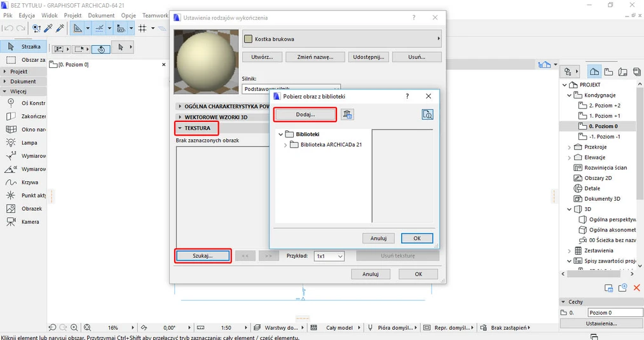Switch navigator to View Map icon

pyautogui.click(x=608, y=72)
